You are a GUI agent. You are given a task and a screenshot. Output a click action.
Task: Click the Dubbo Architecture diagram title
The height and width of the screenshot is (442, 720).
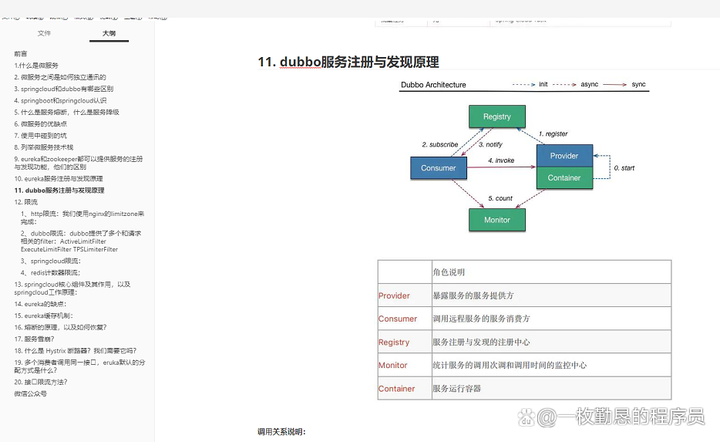tap(433, 85)
